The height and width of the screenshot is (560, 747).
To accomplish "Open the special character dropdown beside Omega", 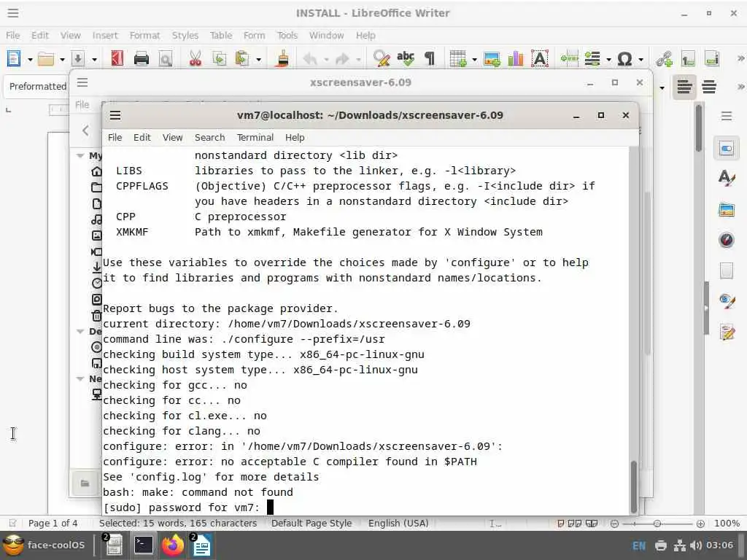I will click(641, 60).
